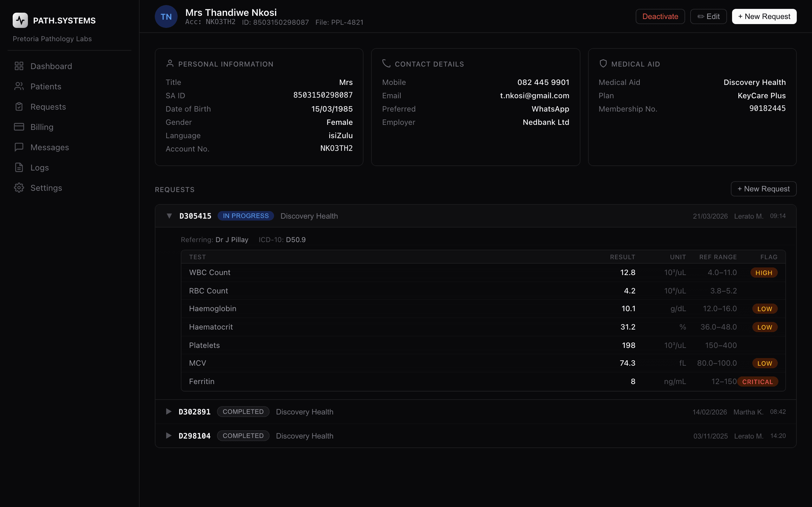Go to Patients in sidebar
812x507 pixels.
tap(46, 87)
